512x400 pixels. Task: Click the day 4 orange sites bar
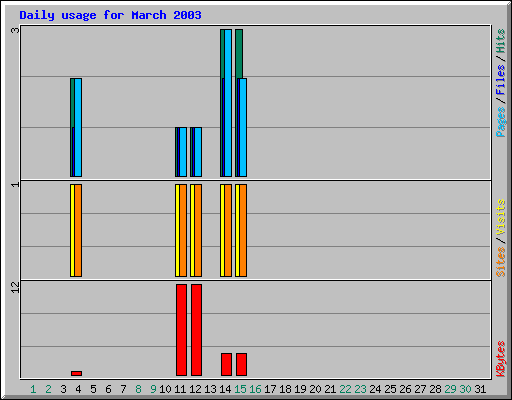pos(78,230)
